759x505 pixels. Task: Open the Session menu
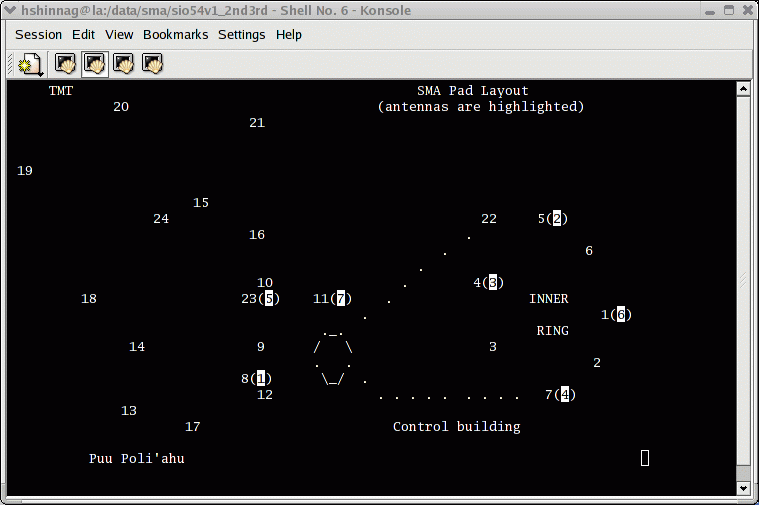point(38,35)
